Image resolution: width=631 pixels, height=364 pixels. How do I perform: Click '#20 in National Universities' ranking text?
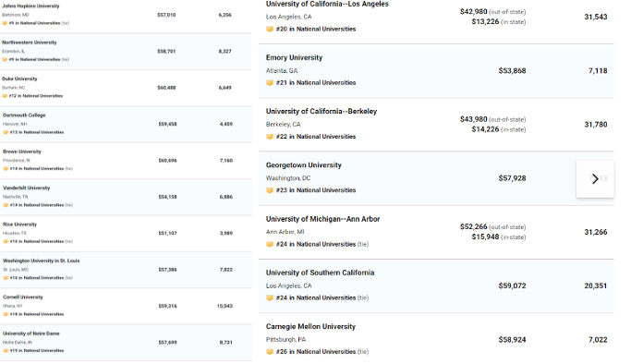click(x=316, y=29)
